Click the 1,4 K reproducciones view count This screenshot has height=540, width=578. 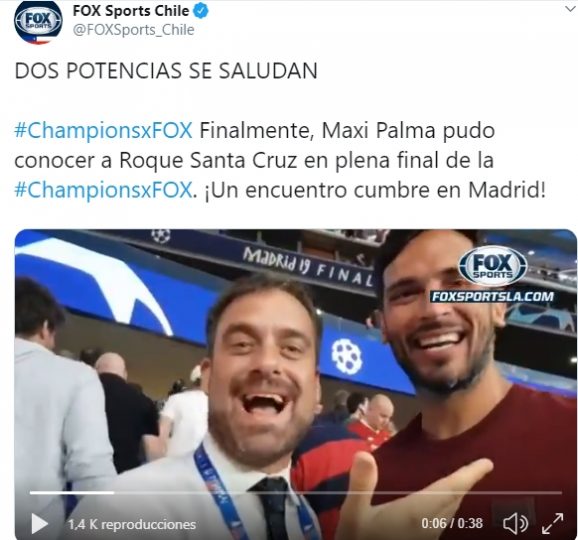(x=132, y=524)
